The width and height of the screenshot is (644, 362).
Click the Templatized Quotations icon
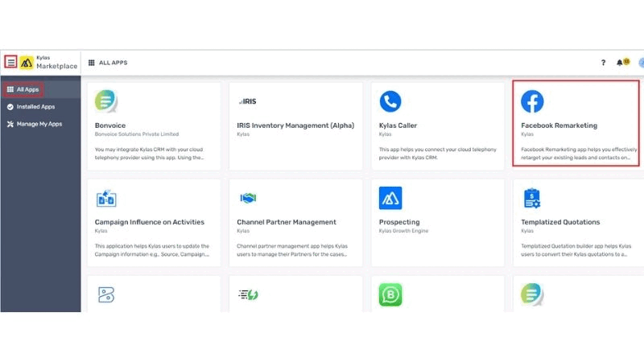pyautogui.click(x=532, y=198)
